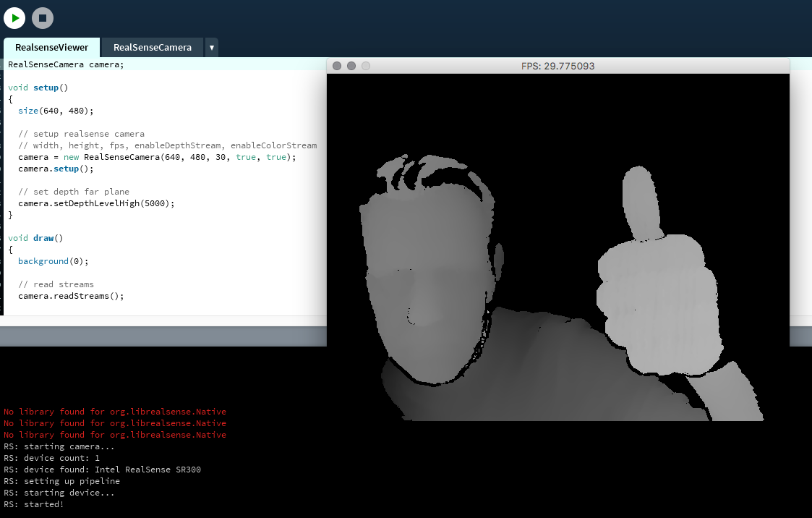Select the RealsenseViewer tab
The height and width of the screenshot is (518, 812).
[51, 47]
